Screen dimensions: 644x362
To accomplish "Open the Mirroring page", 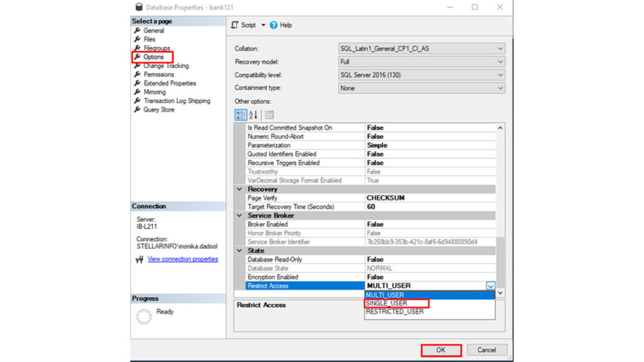I will point(155,92).
